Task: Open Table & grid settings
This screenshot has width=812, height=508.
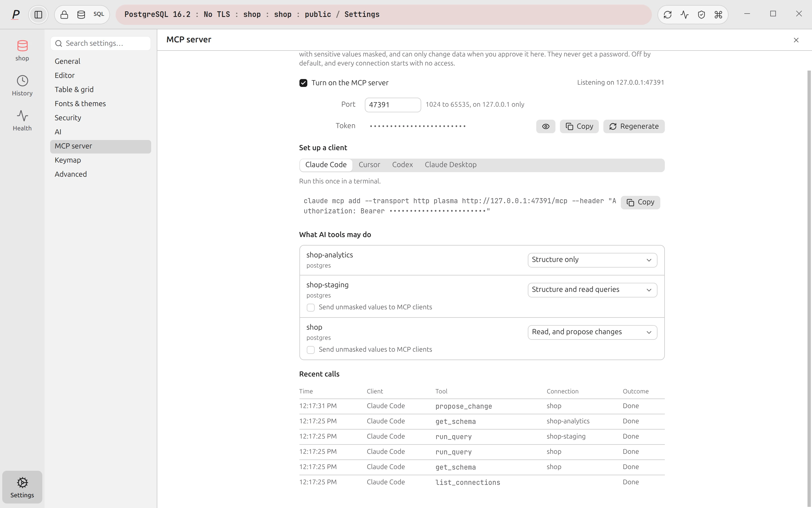Action: coord(101,90)
